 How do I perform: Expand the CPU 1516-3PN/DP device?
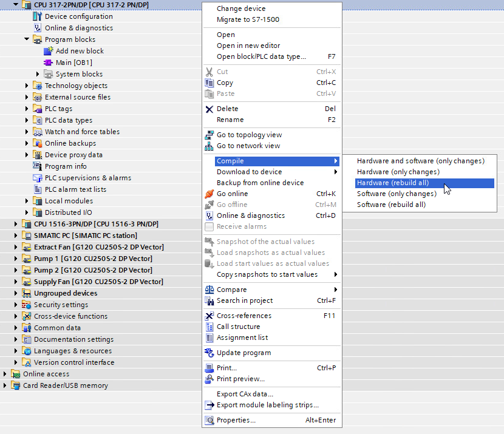point(16,224)
